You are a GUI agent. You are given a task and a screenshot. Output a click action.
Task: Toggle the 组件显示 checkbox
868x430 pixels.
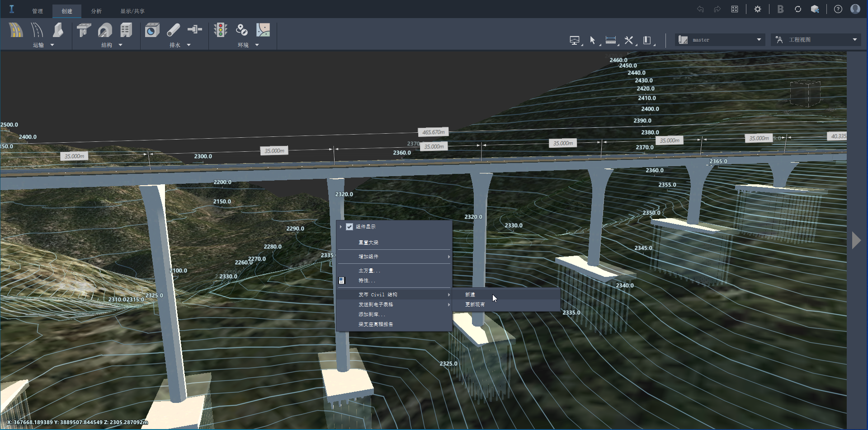pyautogui.click(x=349, y=227)
